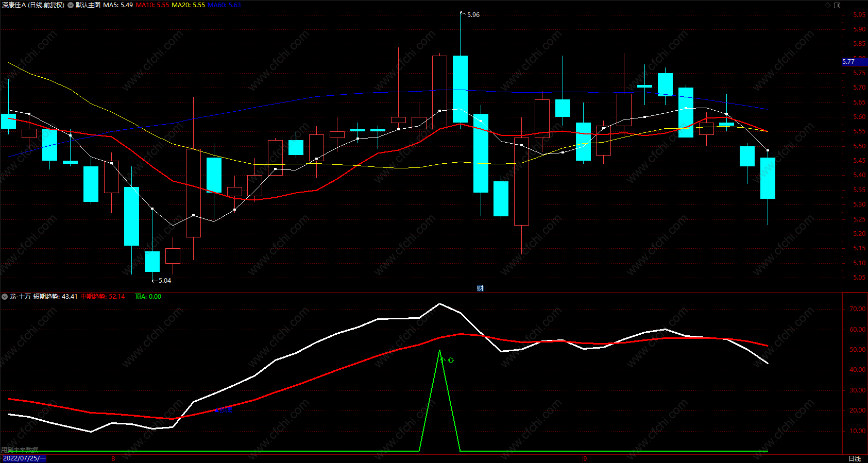
Task: Click the 默认主图 label
Action: 88,5
